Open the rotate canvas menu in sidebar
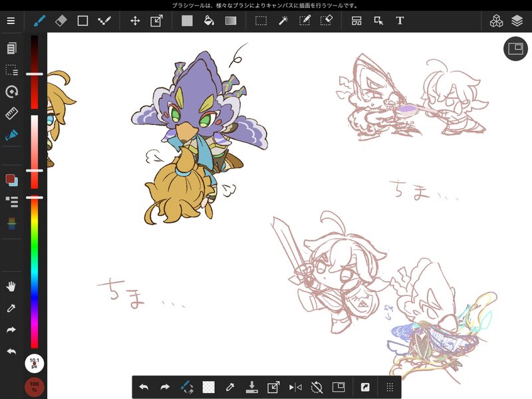Image resolution: width=532 pixels, height=399 pixels. pyautogui.click(x=11, y=92)
